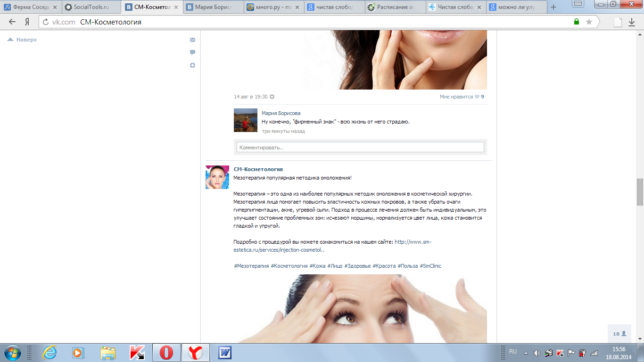Open Windows Explorer folder on taskbar
The width and height of the screenshot is (644, 362).
pos(108,353)
